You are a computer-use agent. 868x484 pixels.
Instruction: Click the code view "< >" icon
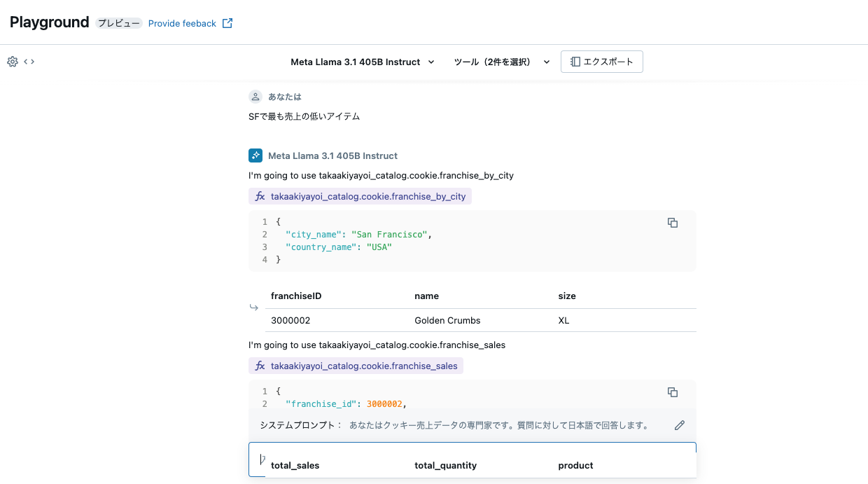(28, 62)
